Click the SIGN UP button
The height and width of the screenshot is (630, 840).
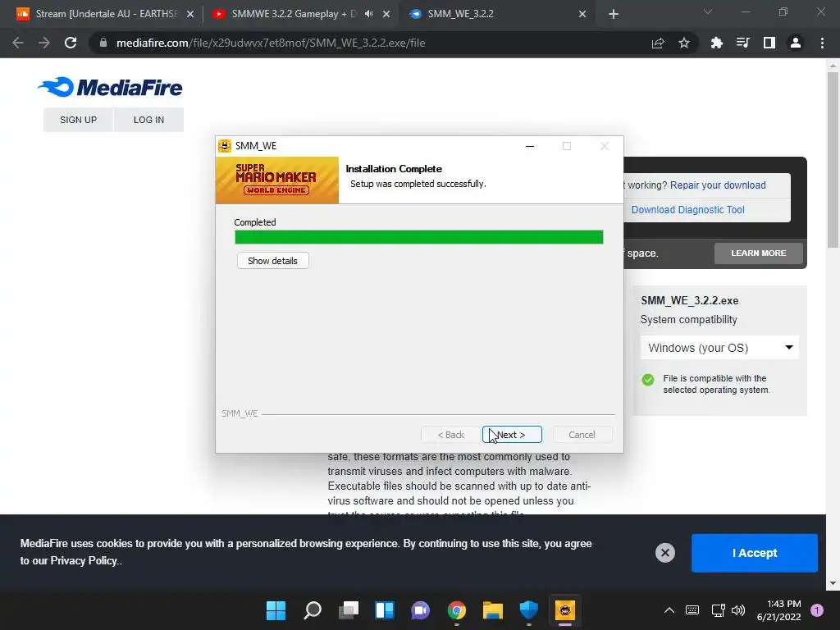click(78, 120)
